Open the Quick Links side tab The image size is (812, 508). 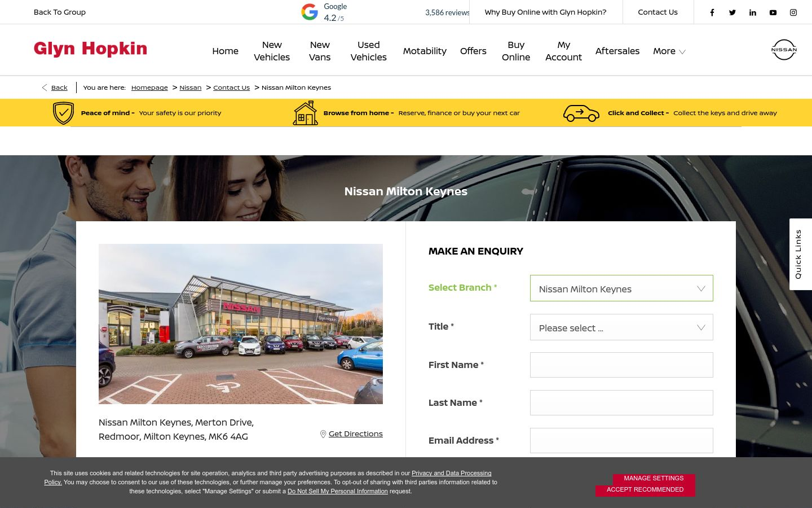(801, 254)
